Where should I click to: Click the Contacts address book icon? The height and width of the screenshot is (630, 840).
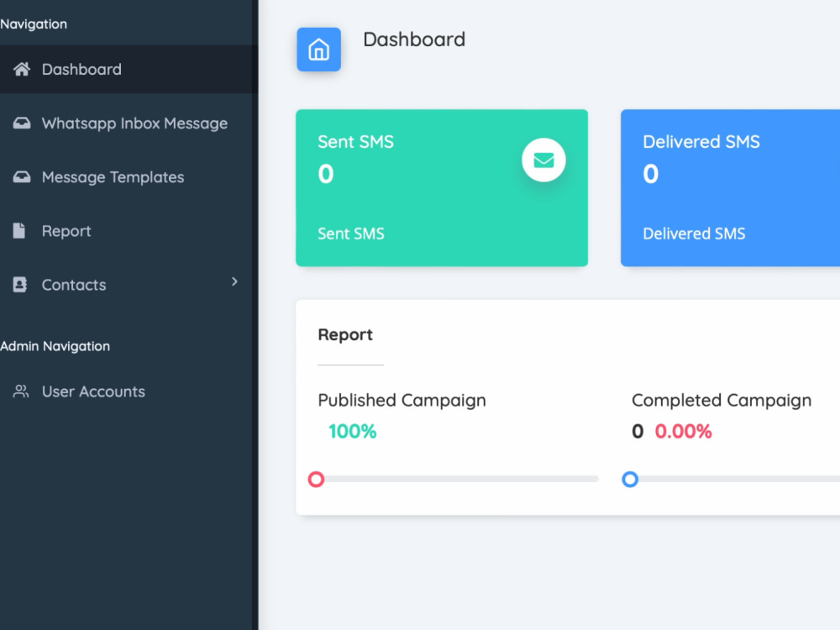20,285
